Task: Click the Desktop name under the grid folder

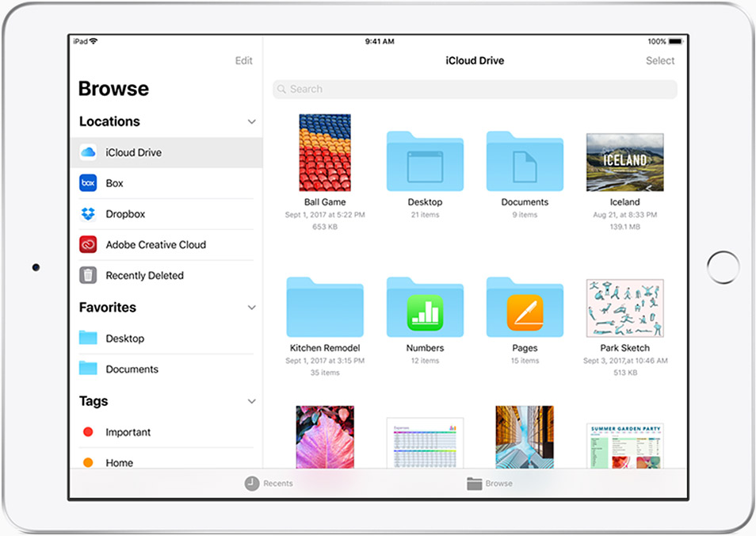Action: click(x=426, y=202)
